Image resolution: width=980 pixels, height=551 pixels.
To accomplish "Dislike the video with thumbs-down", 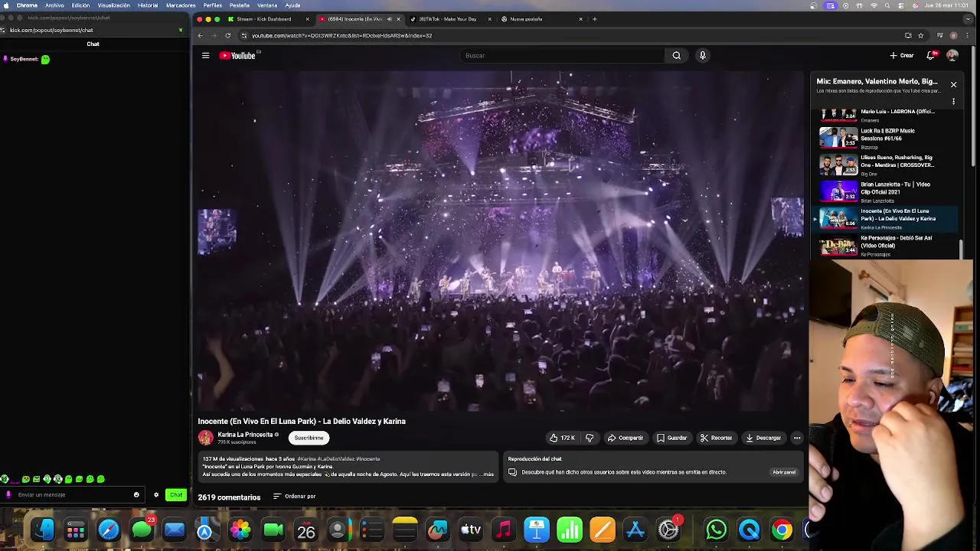I will pos(590,438).
